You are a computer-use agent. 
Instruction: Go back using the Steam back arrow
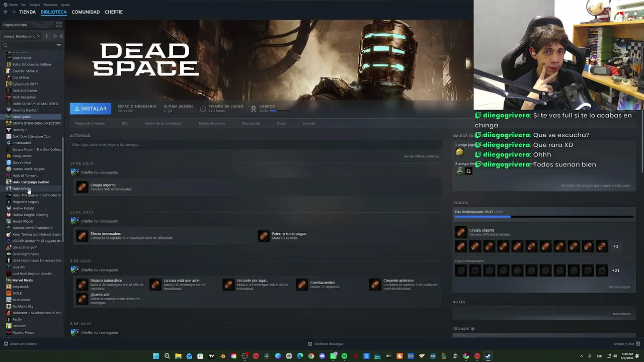(6, 12)
